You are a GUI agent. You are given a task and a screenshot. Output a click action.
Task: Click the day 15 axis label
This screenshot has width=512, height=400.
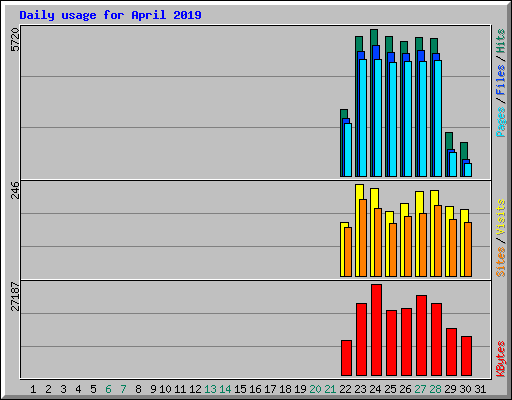click(240, 389)
